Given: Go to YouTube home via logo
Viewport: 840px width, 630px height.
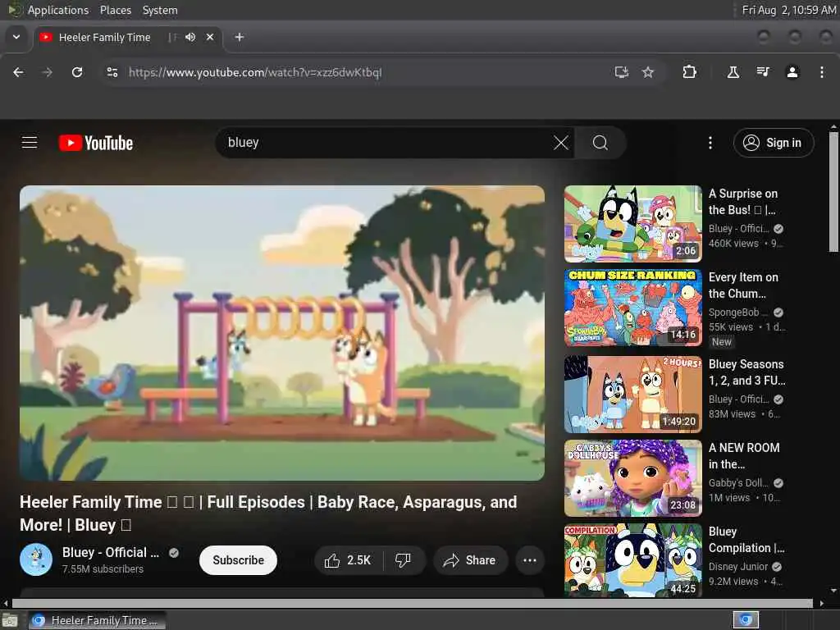Looking at the screenshot, I should tap(96, 143).
